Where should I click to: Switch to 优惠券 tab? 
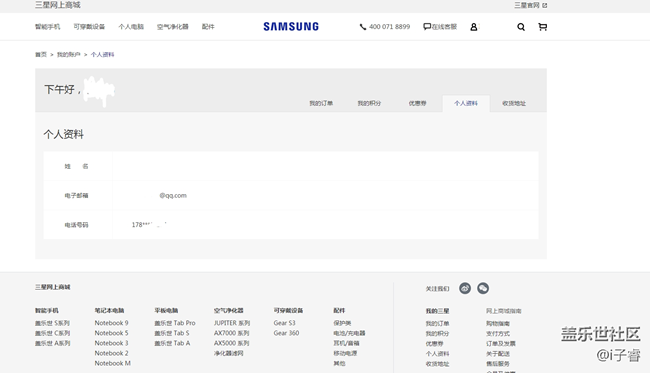417,103
